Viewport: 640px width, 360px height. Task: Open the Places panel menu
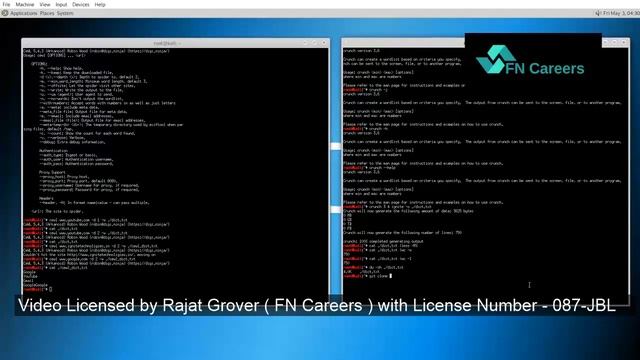(x=47, y=13)
